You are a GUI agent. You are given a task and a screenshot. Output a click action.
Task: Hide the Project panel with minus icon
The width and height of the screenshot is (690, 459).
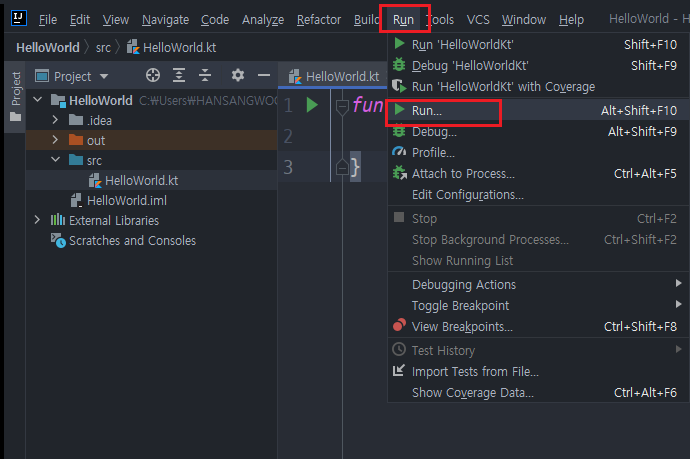[x=264, y=75]
